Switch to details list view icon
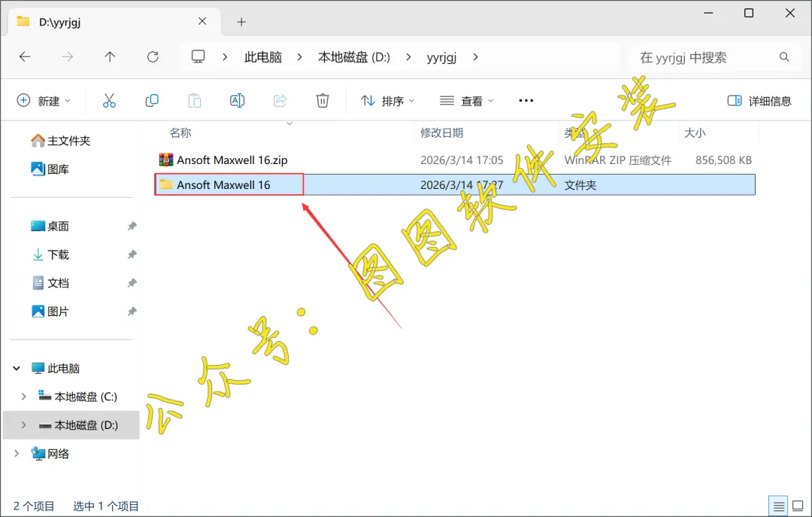 click(x=779, y=506)
